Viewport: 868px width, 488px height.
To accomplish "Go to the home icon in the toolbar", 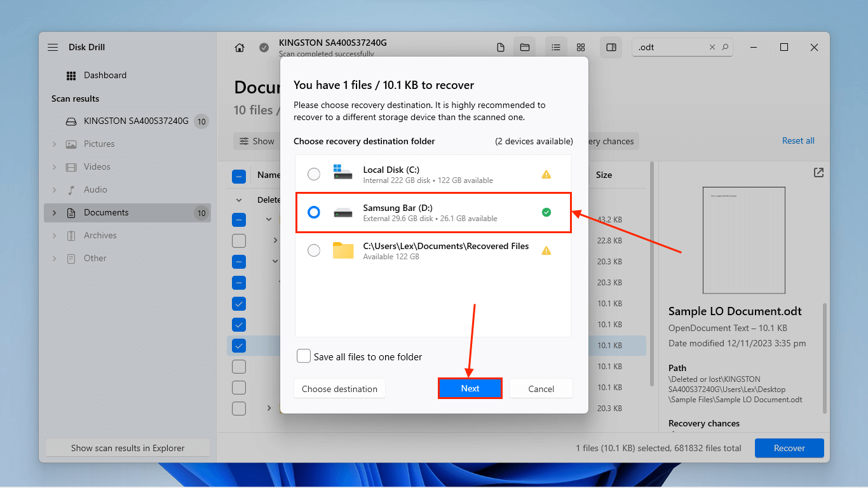I will point(240,48).
